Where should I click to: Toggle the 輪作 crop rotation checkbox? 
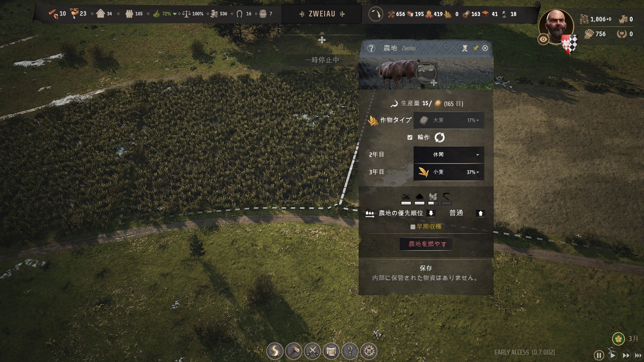tap(410, 137)
